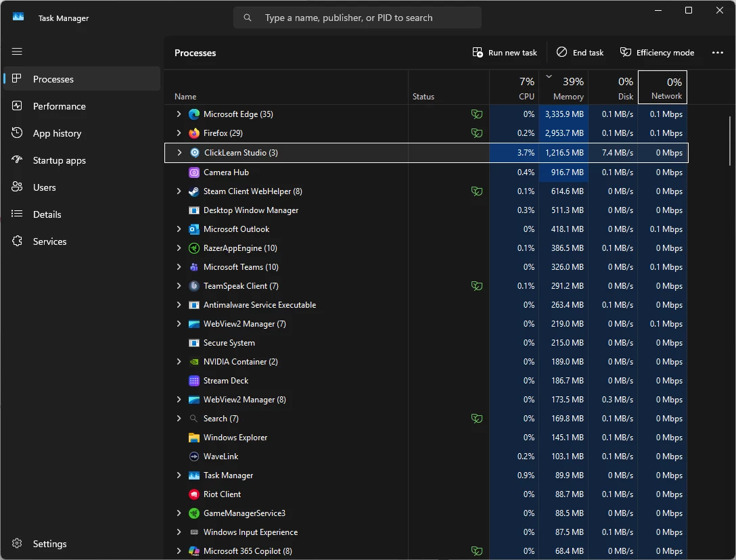736x560 pixels.
Task: Expand the ClickLearn Studio process group
Action: [179, 153]
